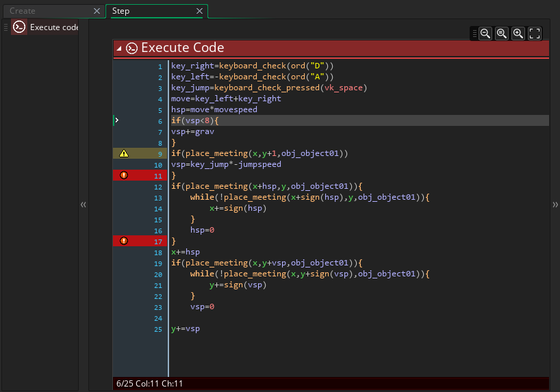Viewport: 560px width, 392px height.
Task: Click the vsp=0 line
Action: [x=202, y=307]
